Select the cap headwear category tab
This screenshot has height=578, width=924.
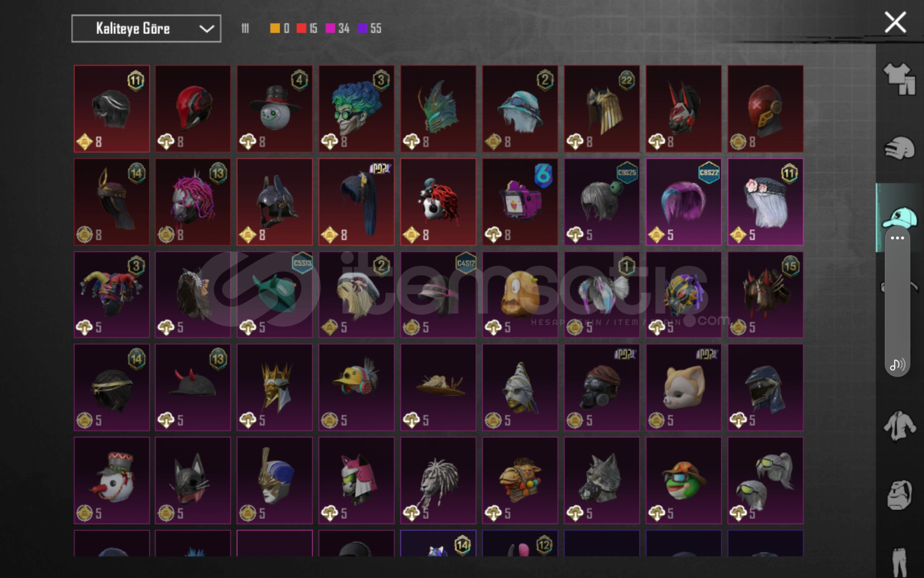tap(899, 217)
